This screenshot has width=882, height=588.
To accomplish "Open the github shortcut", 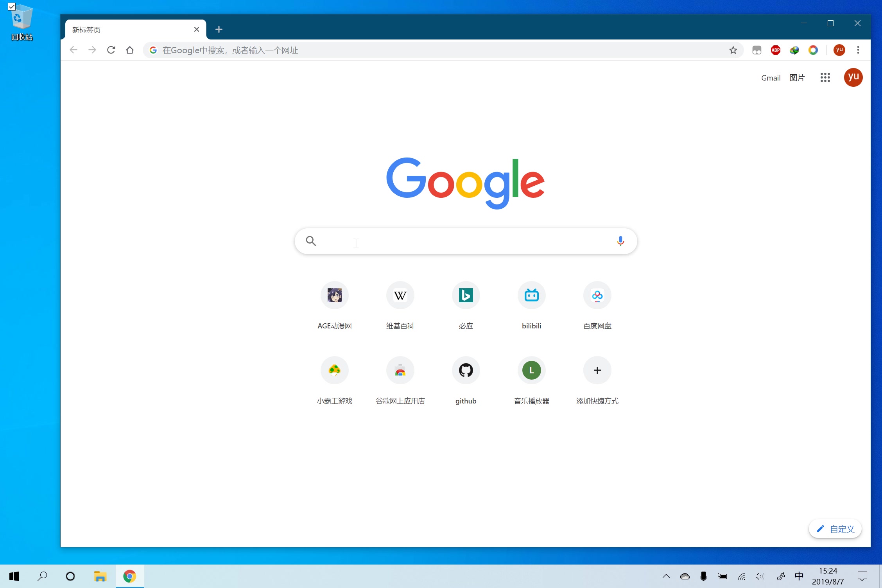I will click(466, 381).
